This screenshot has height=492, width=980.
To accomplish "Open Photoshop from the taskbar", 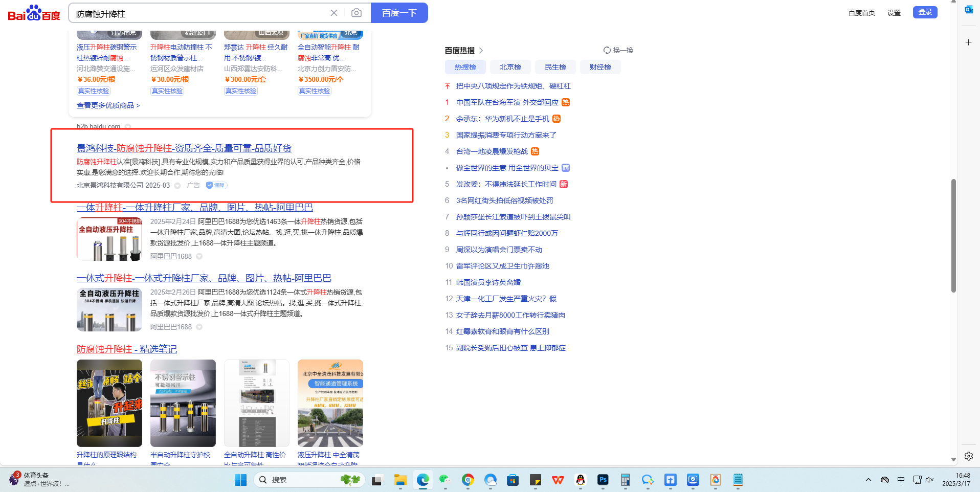I will pos(603,480).
